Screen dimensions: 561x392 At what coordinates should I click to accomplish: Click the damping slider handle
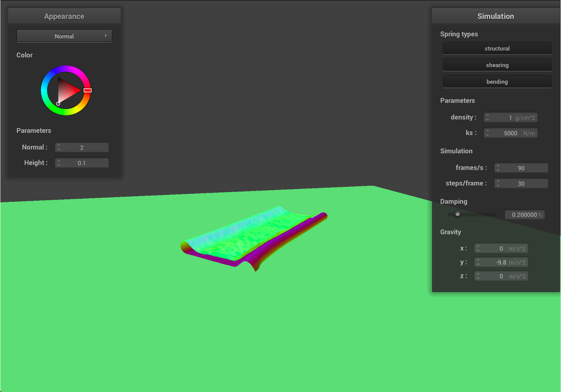click(457, 214)
